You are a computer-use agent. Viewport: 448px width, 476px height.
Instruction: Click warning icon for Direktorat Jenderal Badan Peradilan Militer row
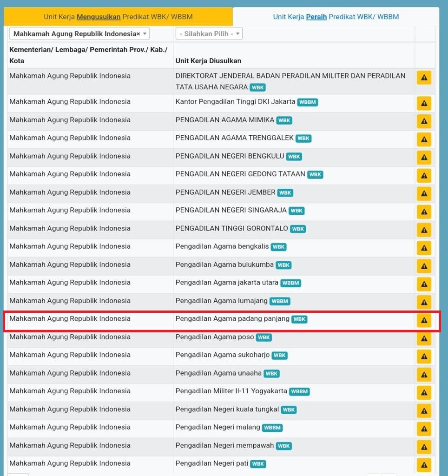pyautogui.click(x=424, y=78)
